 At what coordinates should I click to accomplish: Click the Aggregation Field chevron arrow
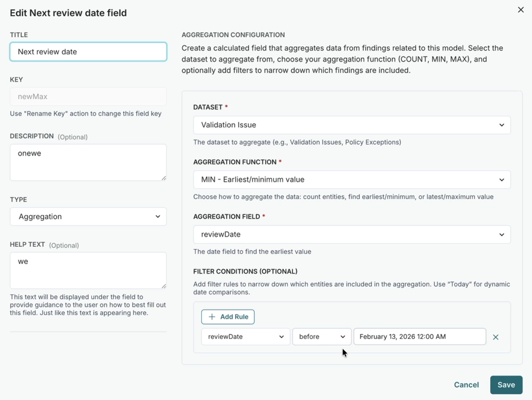(502, 235)
